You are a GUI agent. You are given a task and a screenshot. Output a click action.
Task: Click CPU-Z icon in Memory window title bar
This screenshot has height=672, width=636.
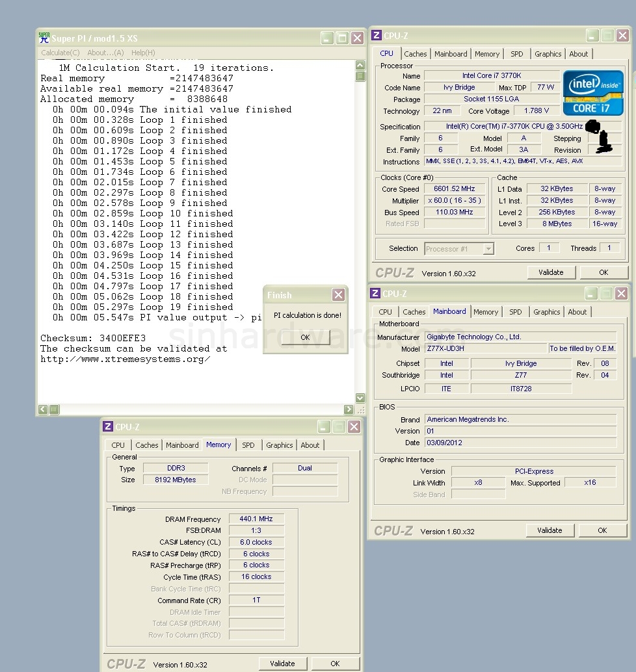tap(108, 427)
